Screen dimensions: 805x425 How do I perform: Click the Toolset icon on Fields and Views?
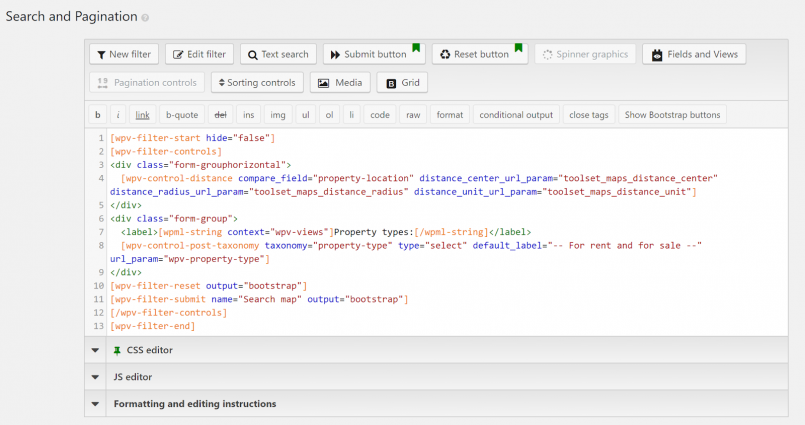point(657,55)
